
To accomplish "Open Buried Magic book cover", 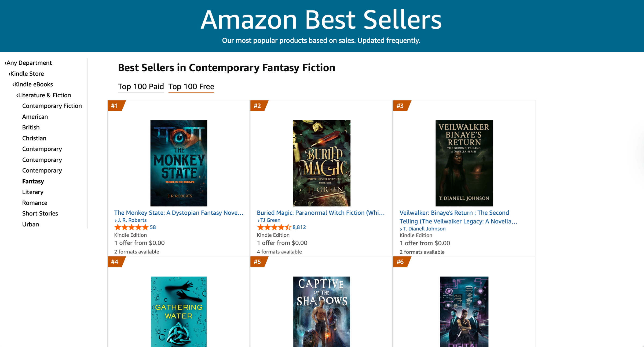I will coord(321,163).
